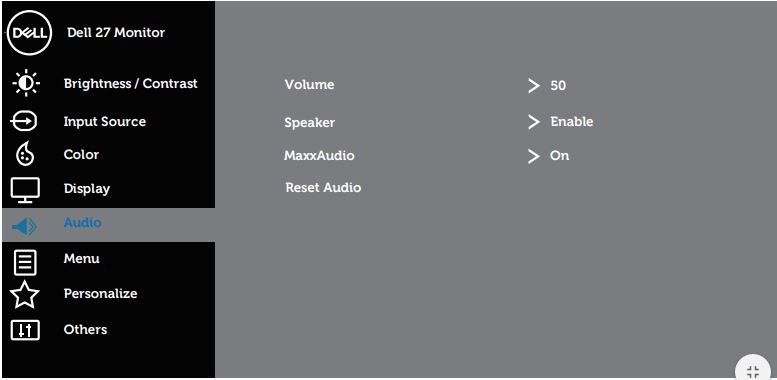Open Input Source via its arrow icon
Screen dimensions: 777x380
(24, 121)
